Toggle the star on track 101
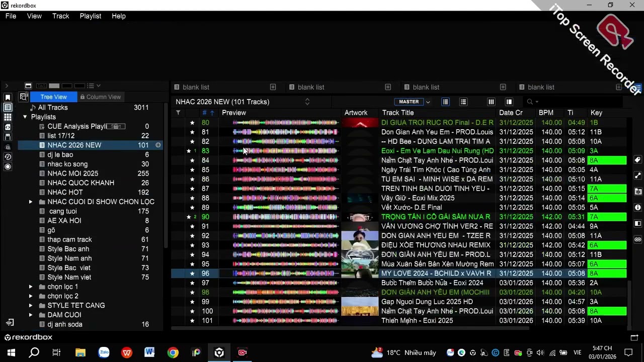 (x=192, y=321)
